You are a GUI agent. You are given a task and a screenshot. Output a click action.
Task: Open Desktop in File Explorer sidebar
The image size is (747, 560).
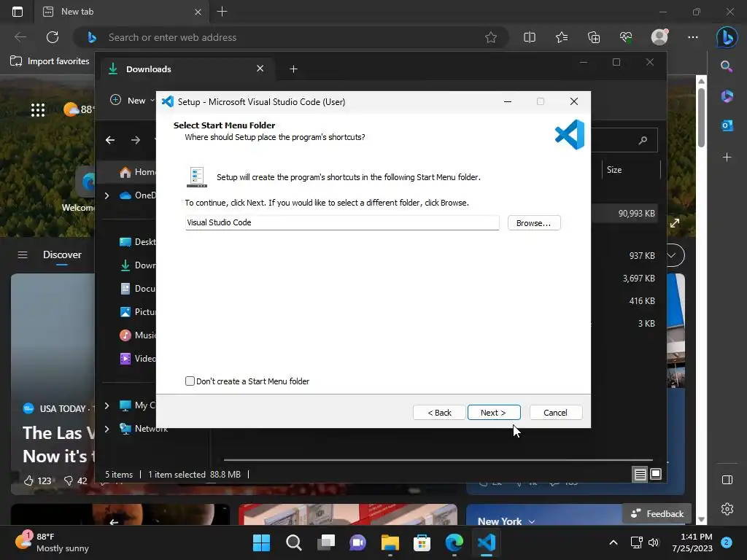coord(138,242)
